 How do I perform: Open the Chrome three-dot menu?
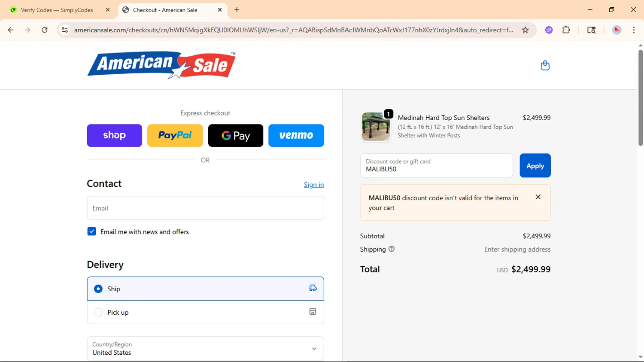(x=634, y=30)
